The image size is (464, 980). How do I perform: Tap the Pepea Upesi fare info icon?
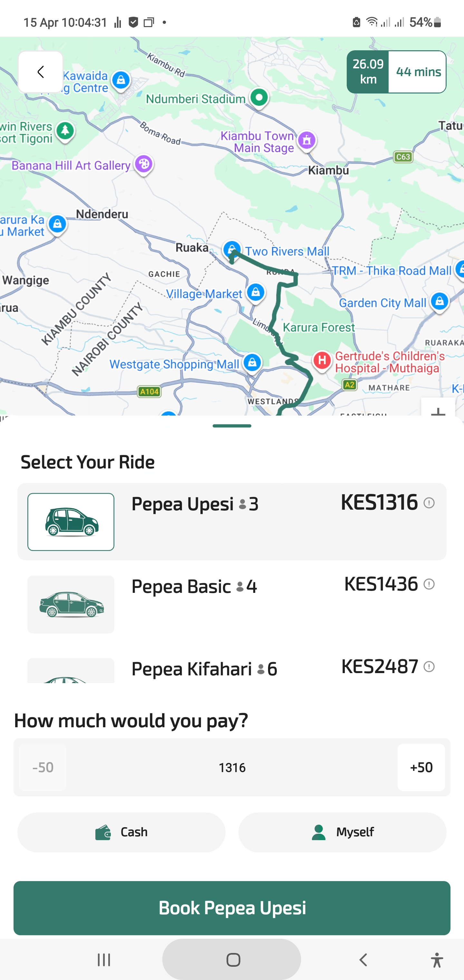click(x=429, y=503)
